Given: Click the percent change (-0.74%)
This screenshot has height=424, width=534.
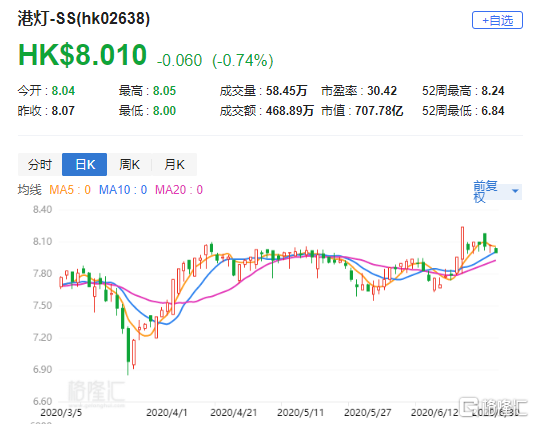Looking at the screenshot, I should tap(242, 61).
